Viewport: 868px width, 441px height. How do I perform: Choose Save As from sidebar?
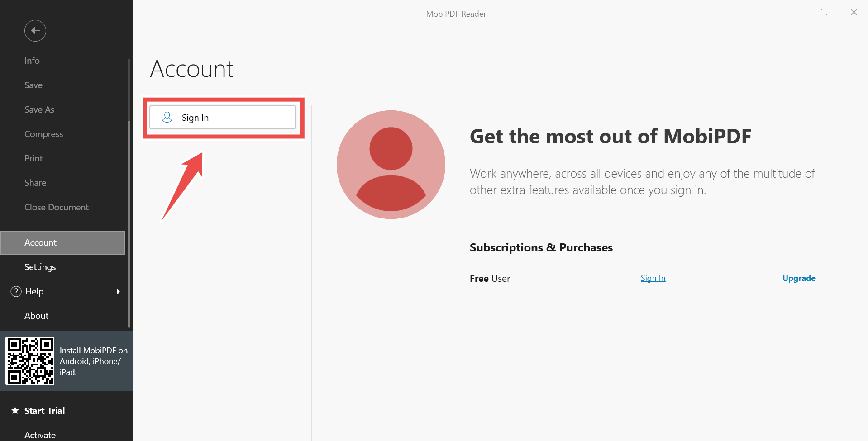pyautogui.click(x=39, y=109)
